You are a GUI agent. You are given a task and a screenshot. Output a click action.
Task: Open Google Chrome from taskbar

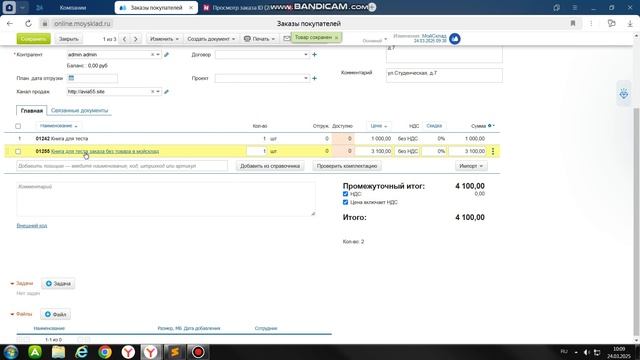coord(105,352)
